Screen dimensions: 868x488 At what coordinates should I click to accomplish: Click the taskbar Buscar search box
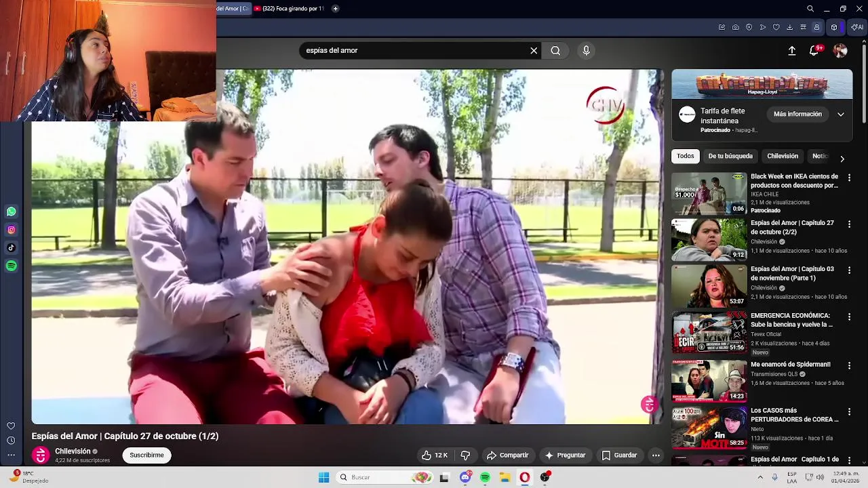coord(385,477)
